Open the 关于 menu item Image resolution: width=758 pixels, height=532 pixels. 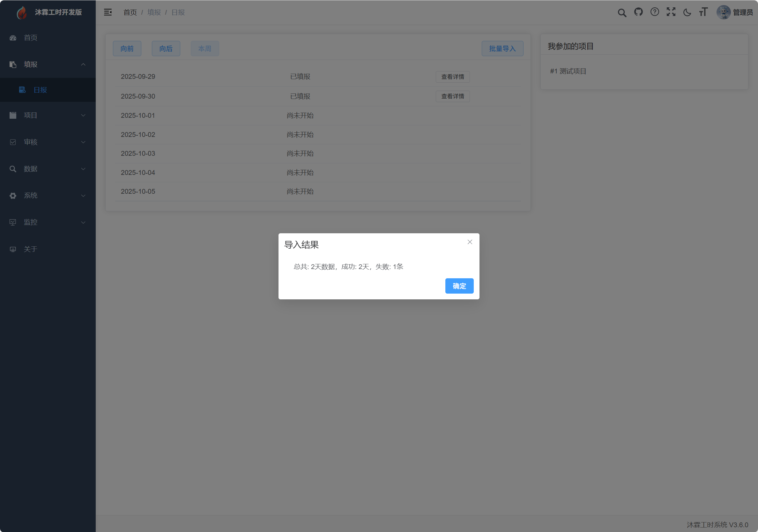pyautogui.click(x=30, y=249)
